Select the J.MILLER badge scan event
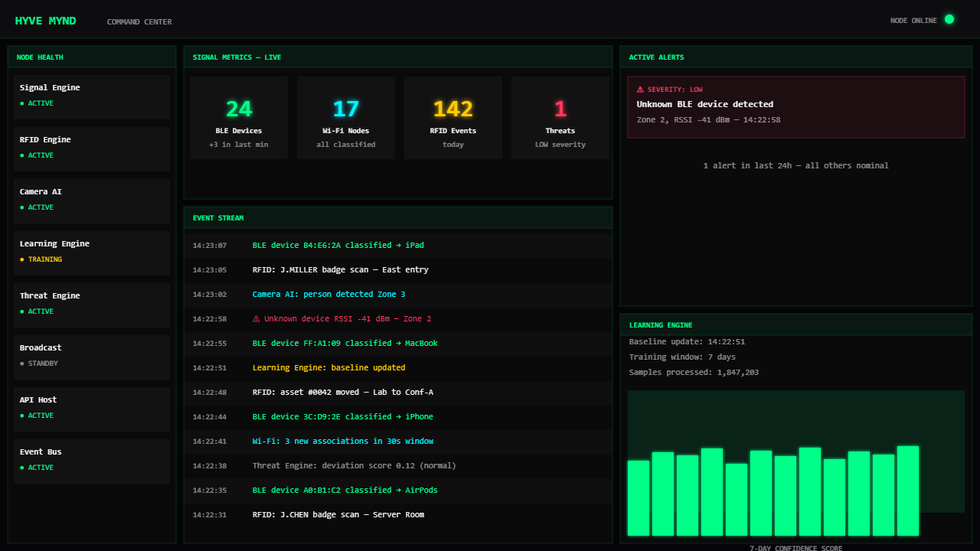Screen dimensions: 980x551 398,270
